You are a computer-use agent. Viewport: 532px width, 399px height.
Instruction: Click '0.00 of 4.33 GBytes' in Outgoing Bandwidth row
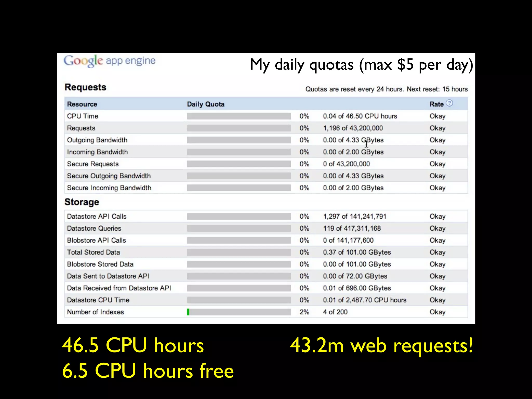click(x=353, y=140)
